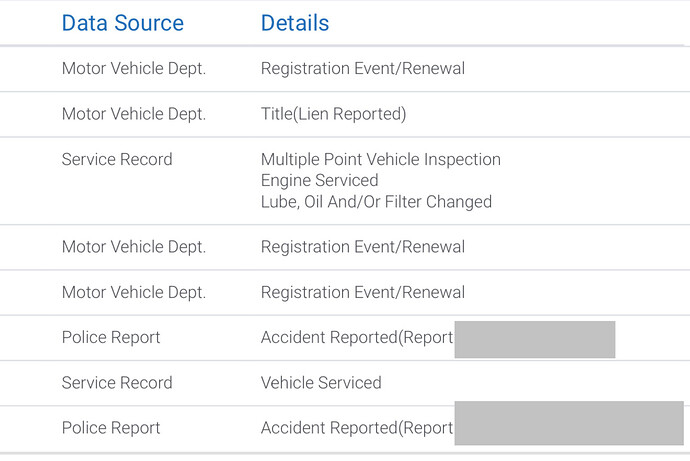Click the Service Record beside Vehicle Inspection

[117, 159]
